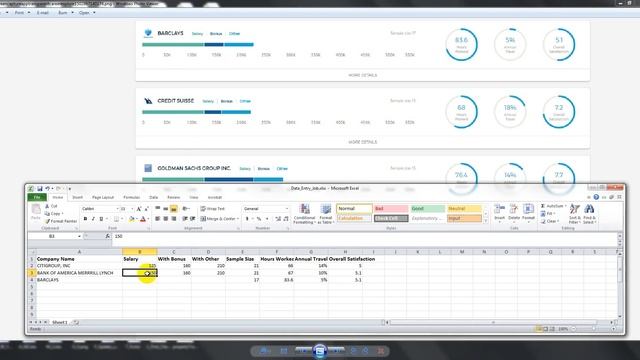
Task: Apply the Good cell style
Action: [x=427, y=209]
